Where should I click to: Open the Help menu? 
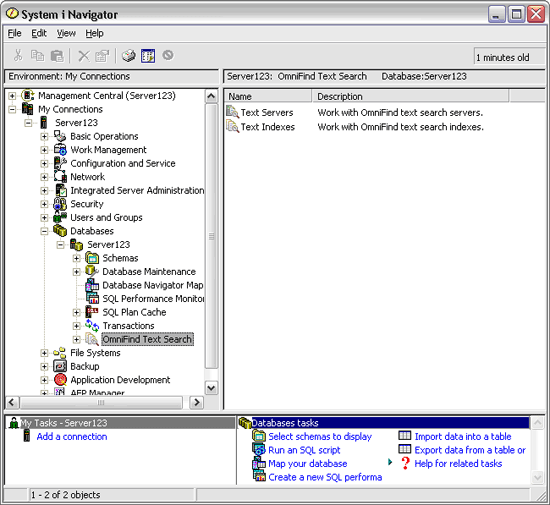(x=94, y=33)
